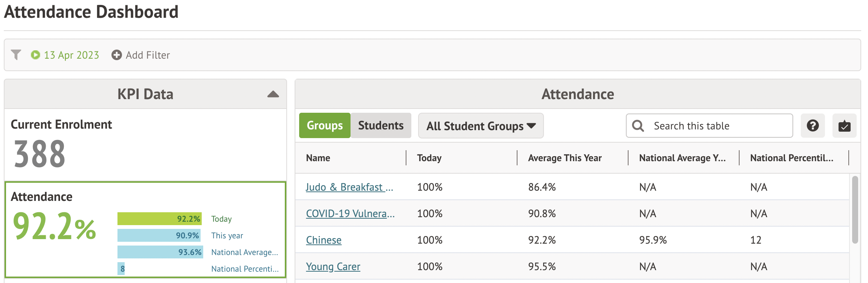
Task: Open the Chinese group details
Action: [323, 239]
